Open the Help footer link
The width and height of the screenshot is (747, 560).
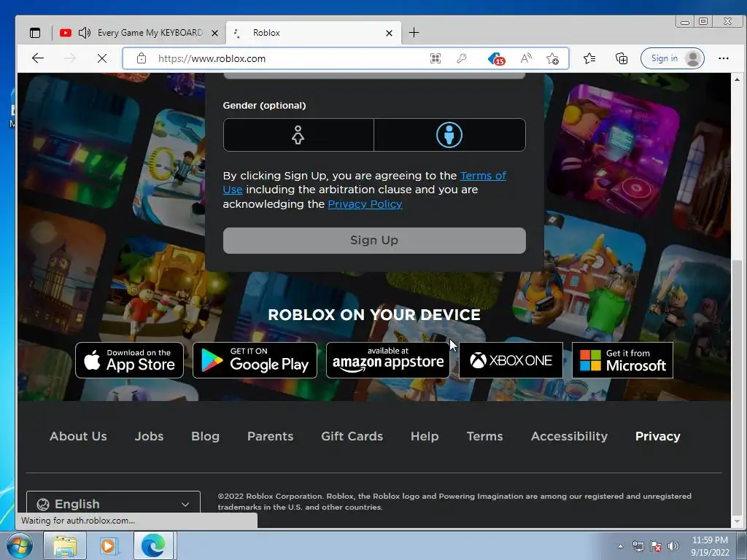[x=425, y=436]
